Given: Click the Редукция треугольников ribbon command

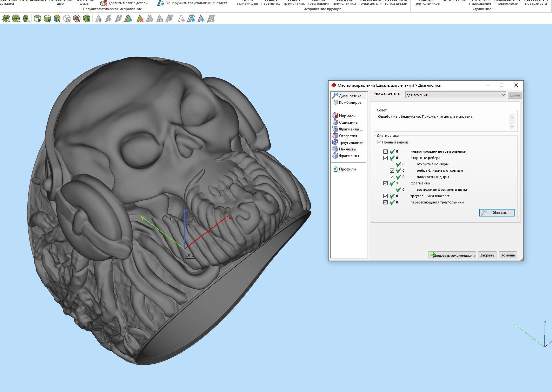Looking at the screenshot, I should [427, 3].
